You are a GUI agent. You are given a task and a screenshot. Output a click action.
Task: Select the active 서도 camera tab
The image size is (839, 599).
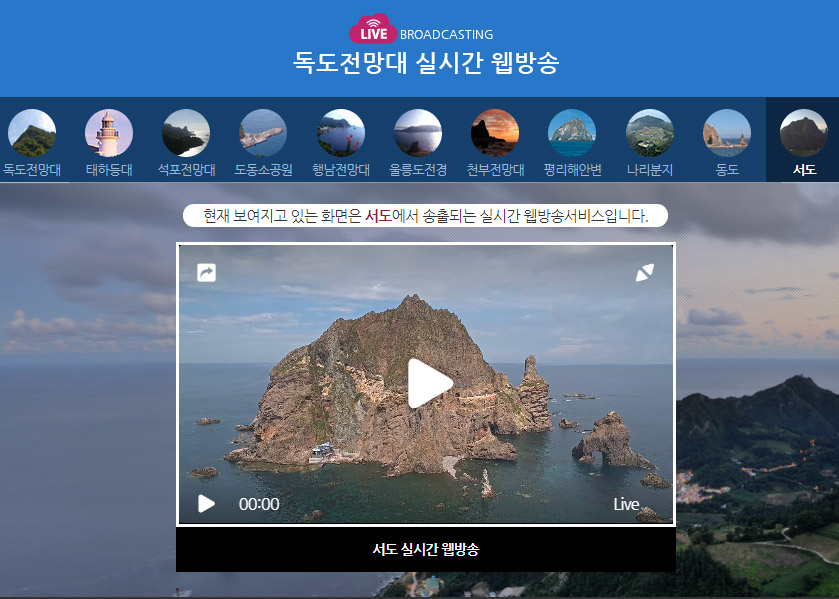pyautogui.click(x=803, y=139)
